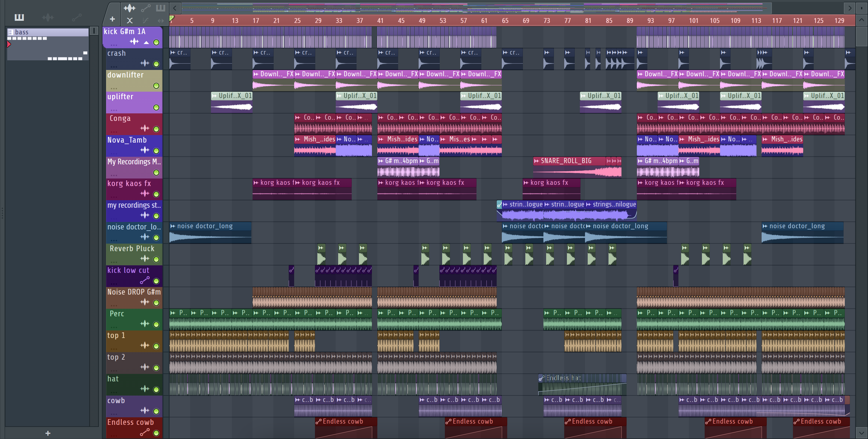
Task: Select the downlifter track header
Action: tap(134, 81)
